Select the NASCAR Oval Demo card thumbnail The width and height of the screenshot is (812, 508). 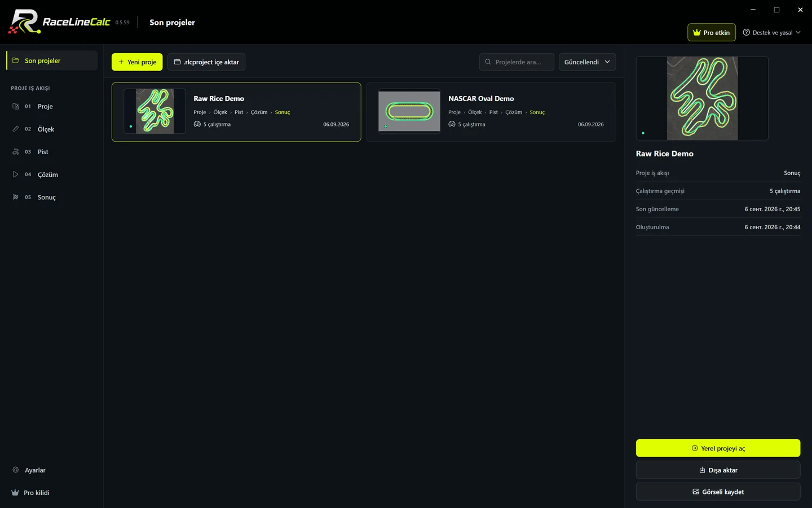pos(409,111)
